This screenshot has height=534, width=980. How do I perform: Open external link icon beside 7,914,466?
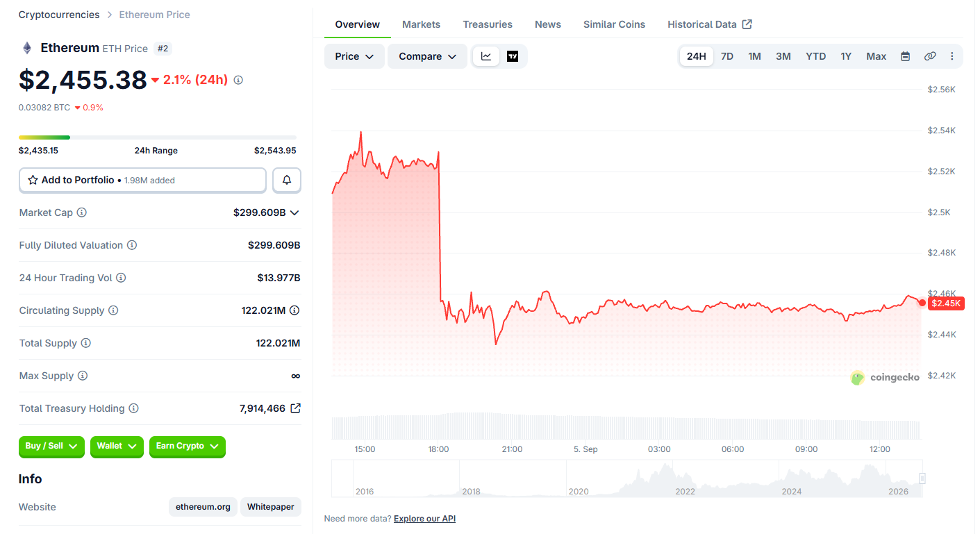pos(295,408)
